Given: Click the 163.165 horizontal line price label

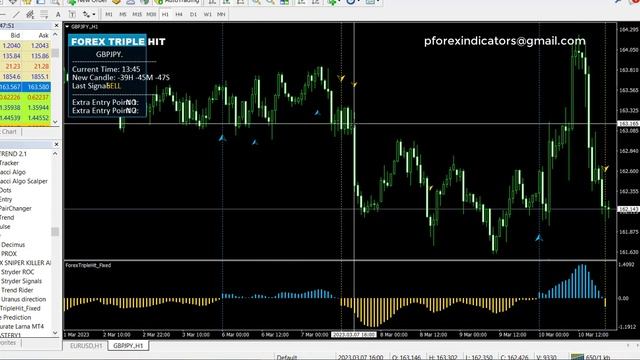Looking at the screenshot, I should 629,123.
